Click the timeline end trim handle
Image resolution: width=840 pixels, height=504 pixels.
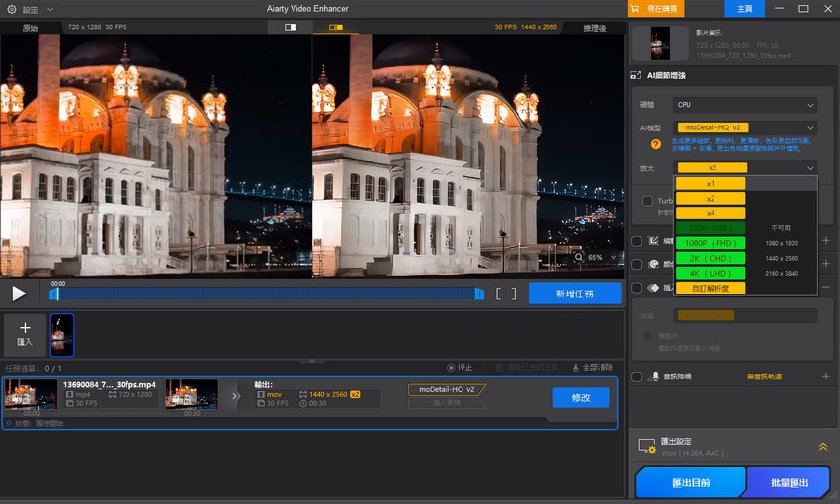coord(480,294)
